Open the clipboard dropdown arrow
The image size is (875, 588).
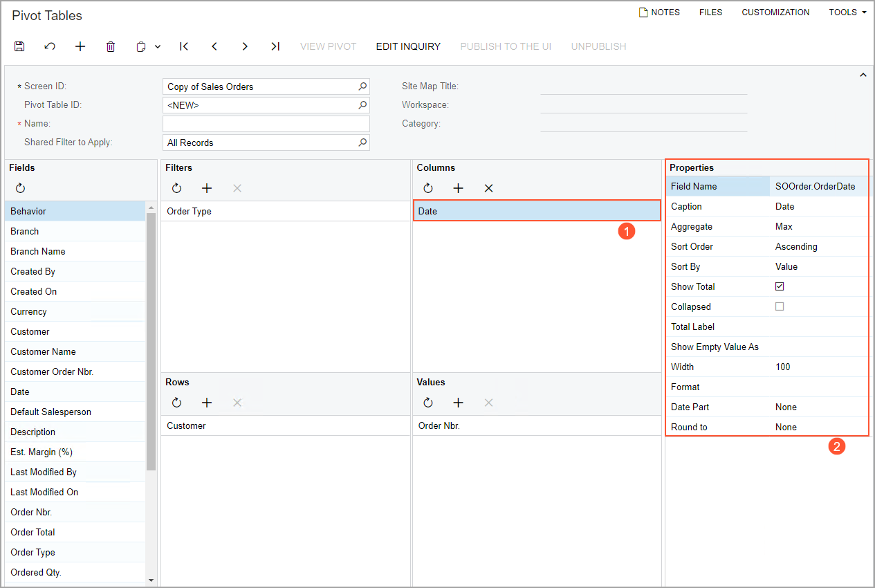point(158,46)
